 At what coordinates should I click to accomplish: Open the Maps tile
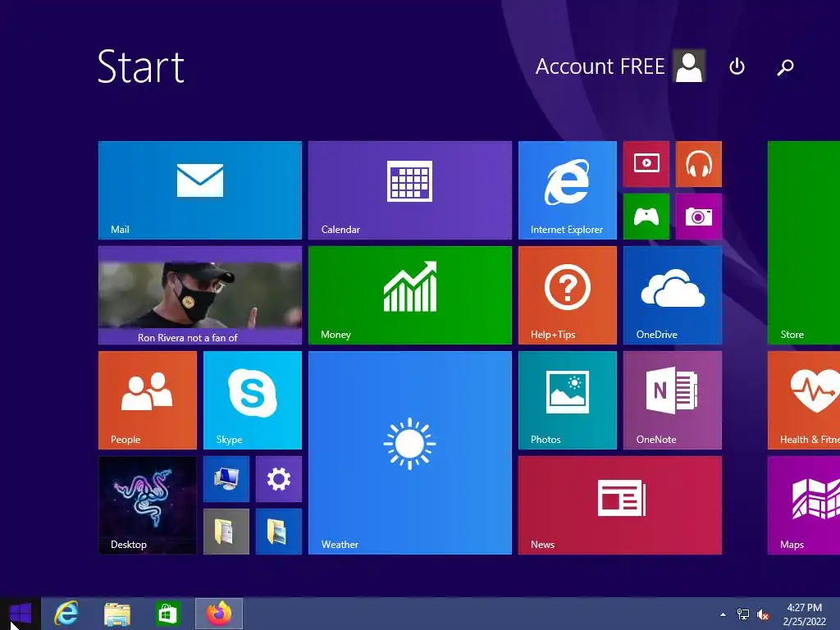(x=804, y=505)
